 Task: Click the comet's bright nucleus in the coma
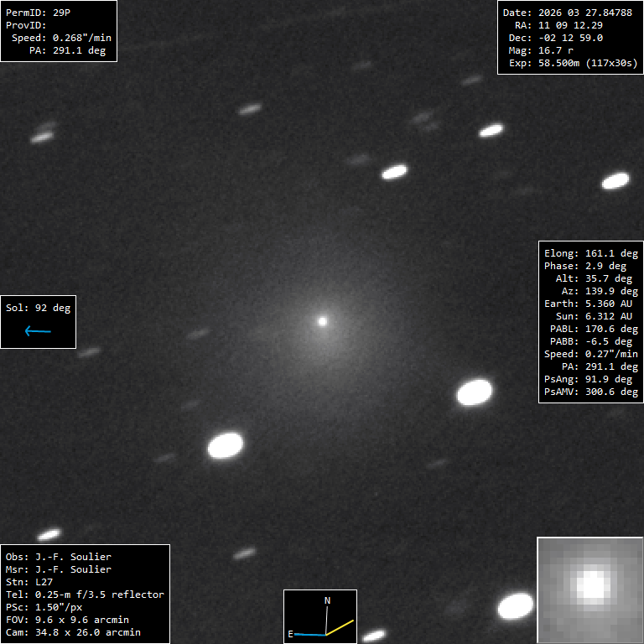pos(322,320)
